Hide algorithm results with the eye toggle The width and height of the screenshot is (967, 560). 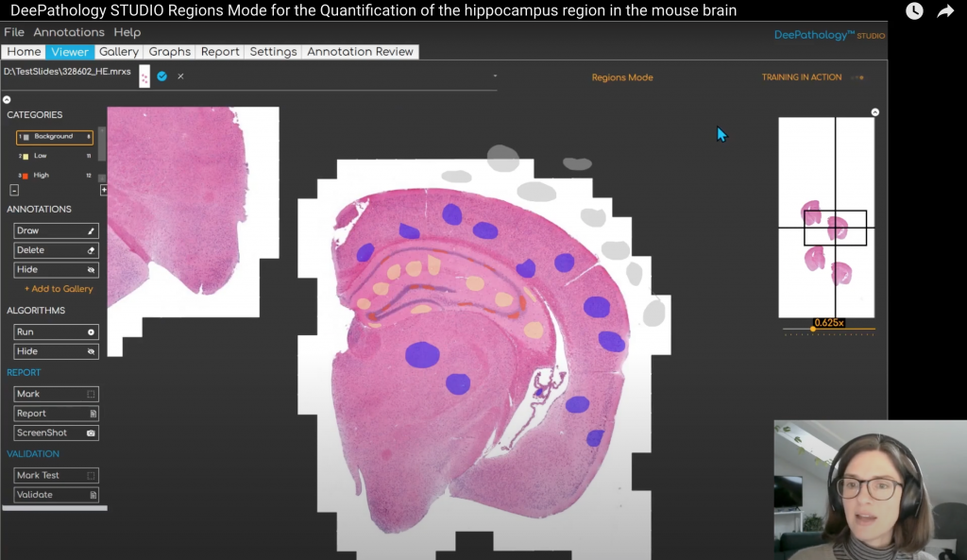click(56, 351)
